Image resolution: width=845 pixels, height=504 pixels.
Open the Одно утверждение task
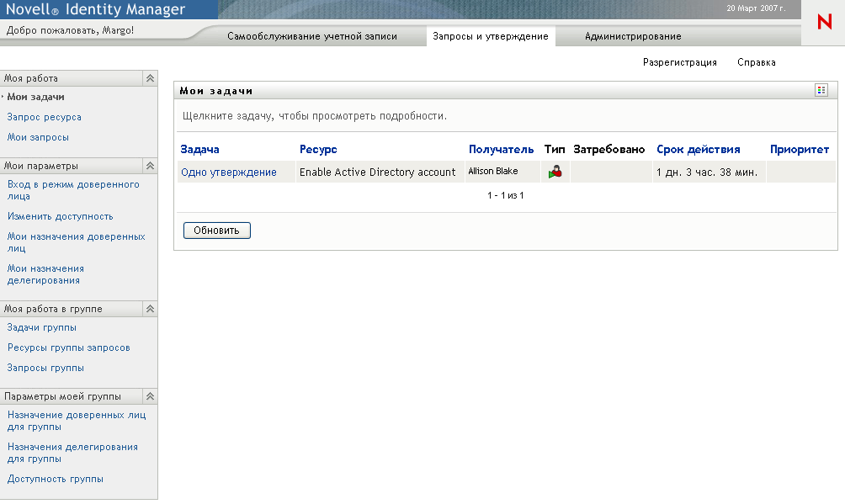point(228,172)
